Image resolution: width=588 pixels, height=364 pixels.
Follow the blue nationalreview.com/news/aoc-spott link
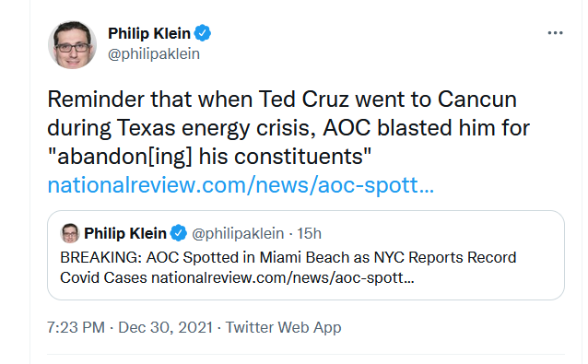point(241,185)
